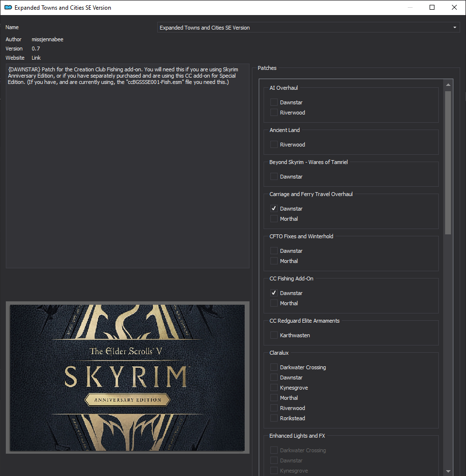Click the patches list scroll-up arrow

[448, 85]
